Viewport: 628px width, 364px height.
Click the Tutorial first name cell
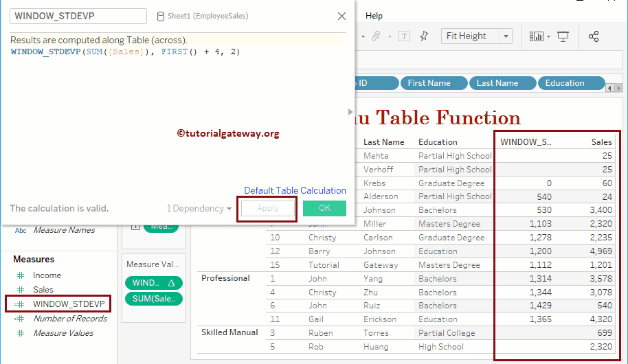point(324,265)
